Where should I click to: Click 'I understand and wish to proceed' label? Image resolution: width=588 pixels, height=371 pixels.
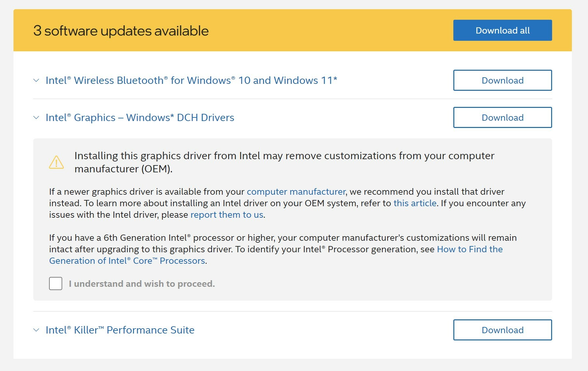pyautogui.click(x=142, y=284)
